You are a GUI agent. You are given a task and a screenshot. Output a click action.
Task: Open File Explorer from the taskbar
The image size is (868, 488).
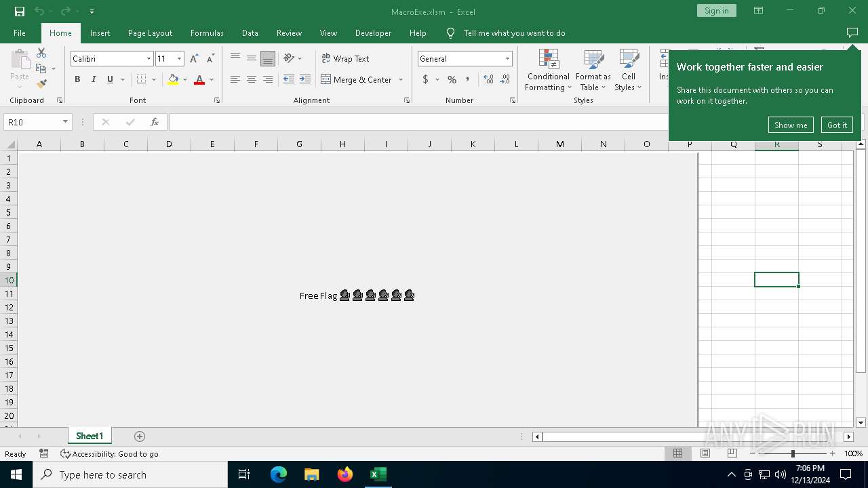[x=312, y=474]
